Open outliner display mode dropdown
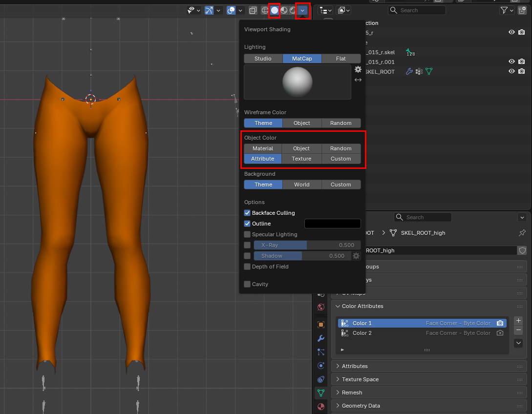This screenshot has height=414, width=532. tap(326, 11)
